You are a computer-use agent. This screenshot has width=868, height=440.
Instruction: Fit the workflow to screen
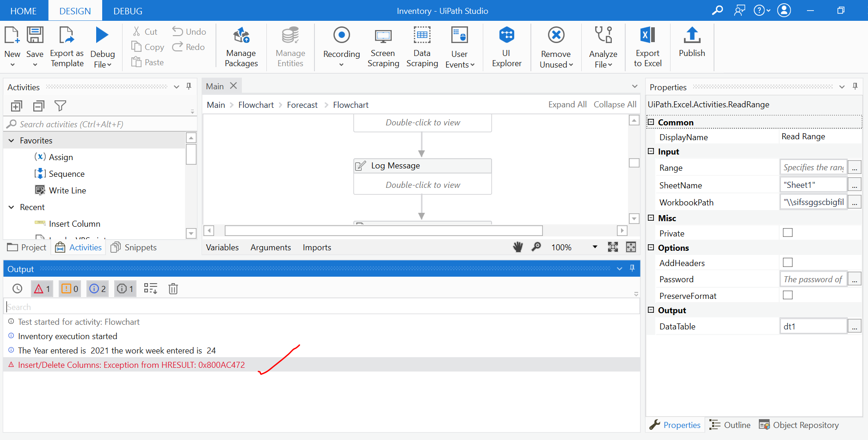pos(613,247)
